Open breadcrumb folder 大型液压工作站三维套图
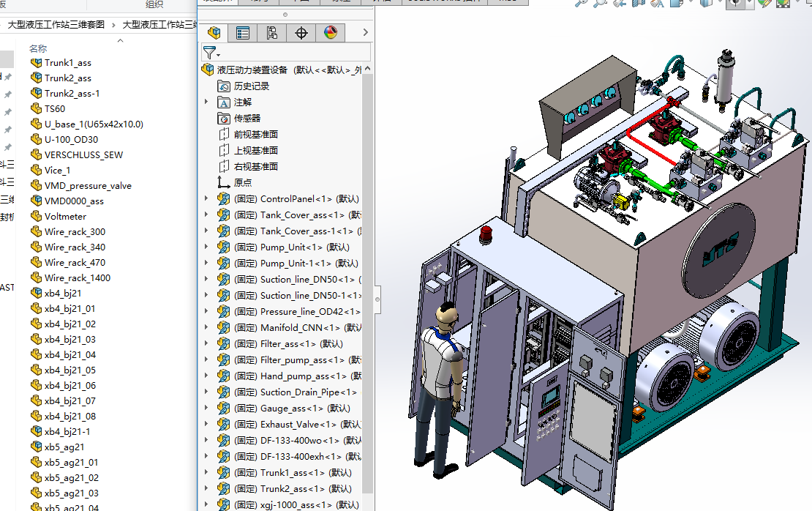812x511 pixels. tap(56, 24)
